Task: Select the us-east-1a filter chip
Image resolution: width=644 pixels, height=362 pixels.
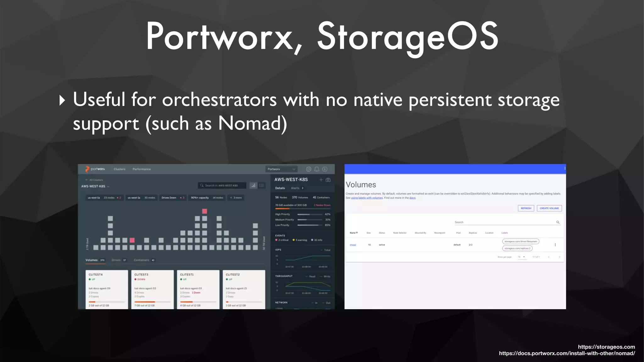Action: [104, 198]
